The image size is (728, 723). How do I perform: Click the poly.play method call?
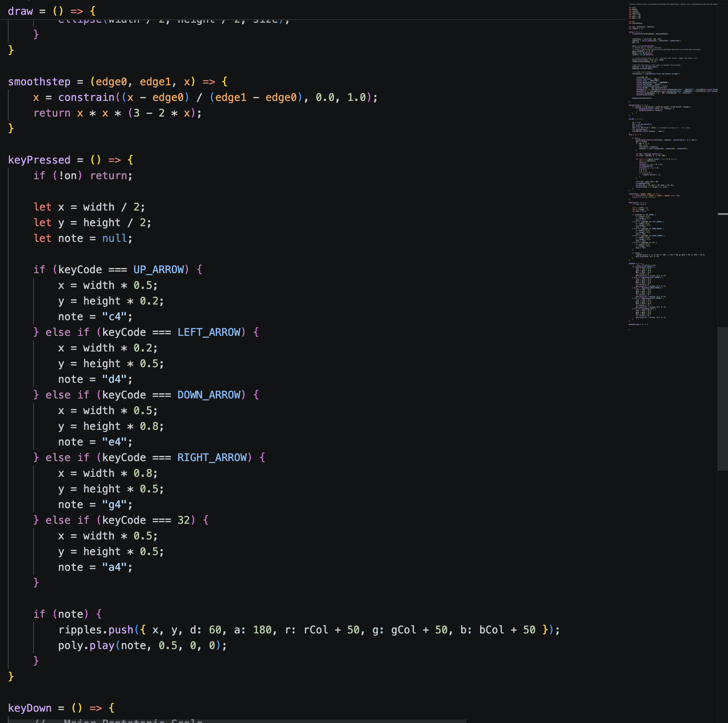coord(86,646)
